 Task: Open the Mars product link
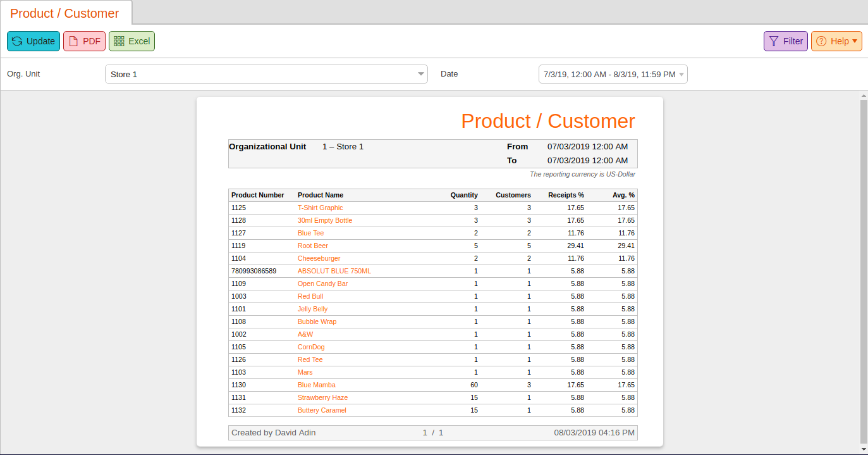tap(305, 372)
